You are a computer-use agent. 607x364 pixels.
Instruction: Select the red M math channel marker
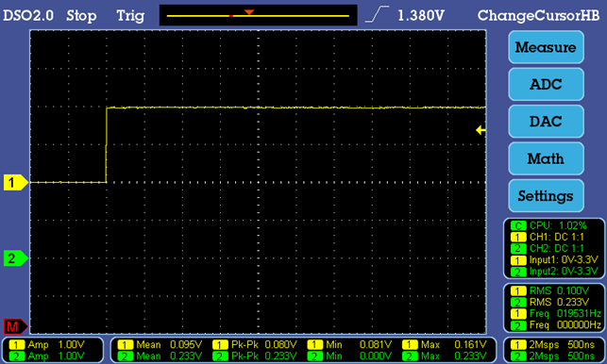[16, 327]
